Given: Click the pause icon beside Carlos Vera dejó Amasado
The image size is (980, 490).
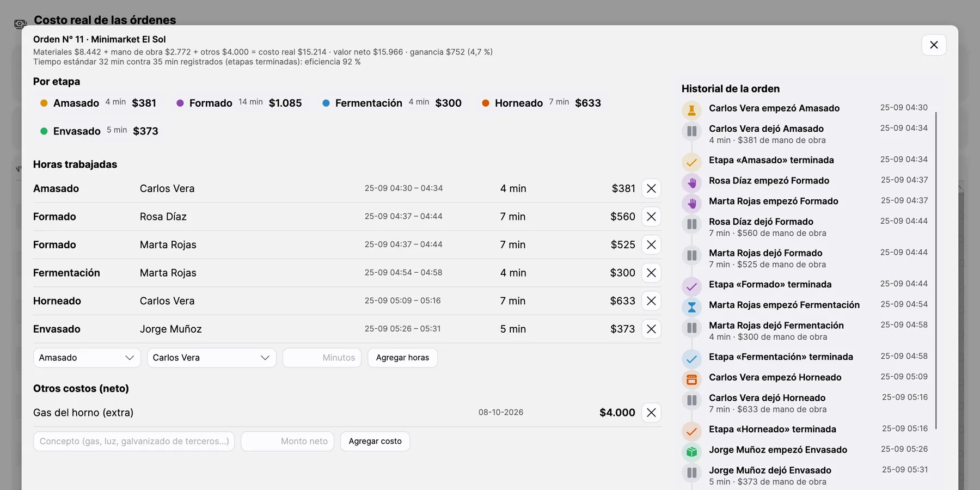Looking at the screenshot, I should (691, 131).
